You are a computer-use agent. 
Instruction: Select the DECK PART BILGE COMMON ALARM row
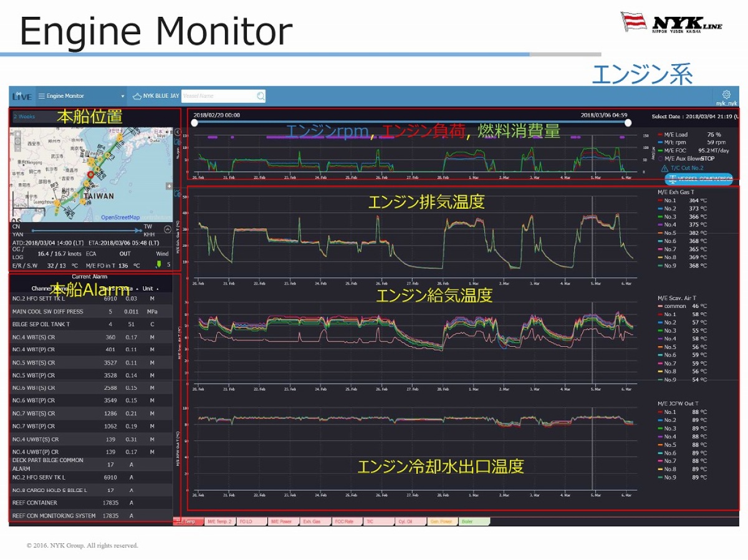click(x=92, y=465)
